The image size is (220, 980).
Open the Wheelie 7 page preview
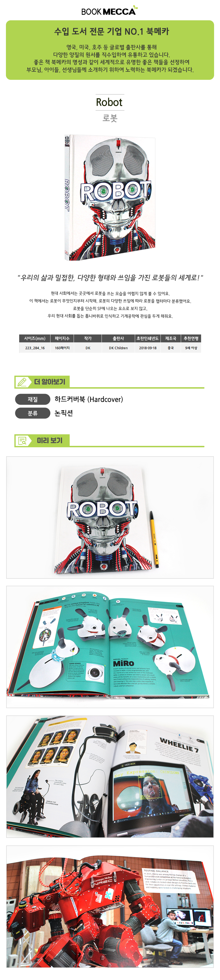pyautogui.click(x=110, y=776)
